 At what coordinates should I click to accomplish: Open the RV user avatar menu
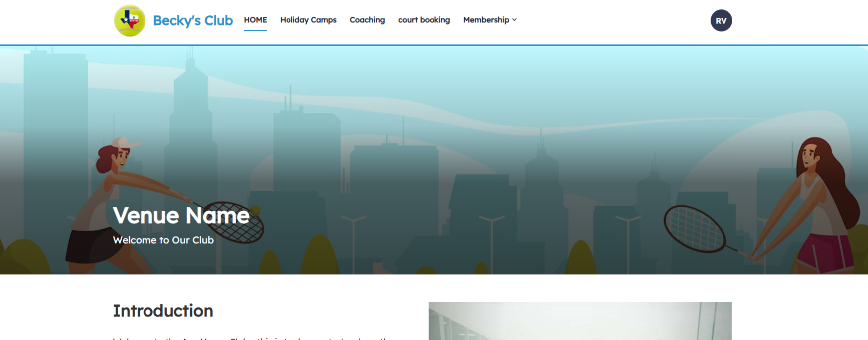[721, 21]
